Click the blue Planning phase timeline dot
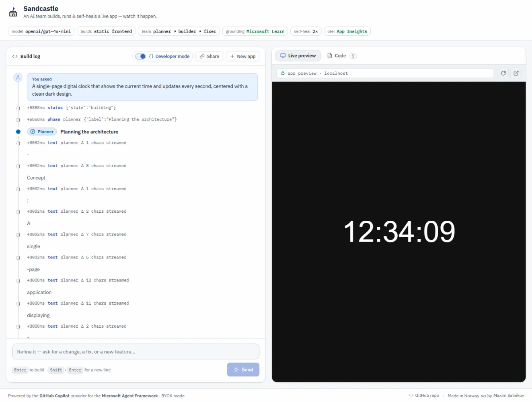 pyautogui.click(x=18, y=131)
